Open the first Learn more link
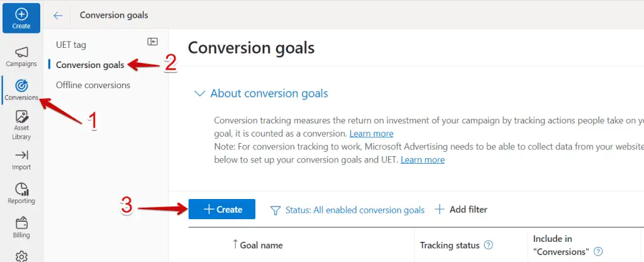 (371, 134)
